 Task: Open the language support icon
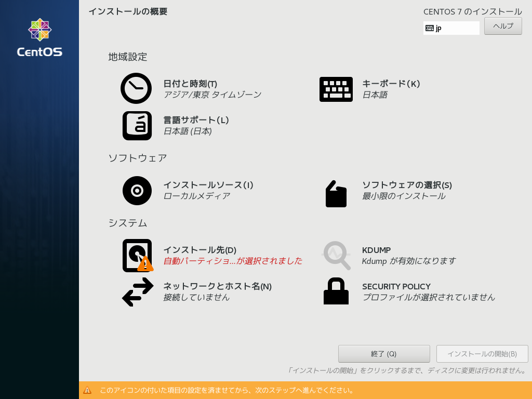pyautogui.click(x=137, y=126)
